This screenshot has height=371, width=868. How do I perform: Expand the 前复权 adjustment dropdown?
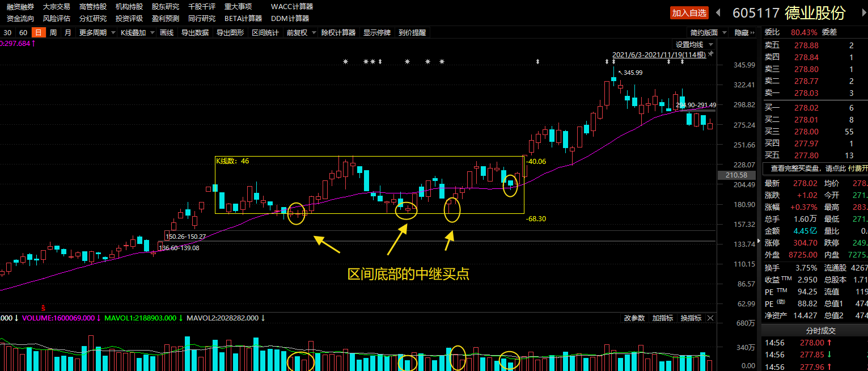tap(300, 33)
